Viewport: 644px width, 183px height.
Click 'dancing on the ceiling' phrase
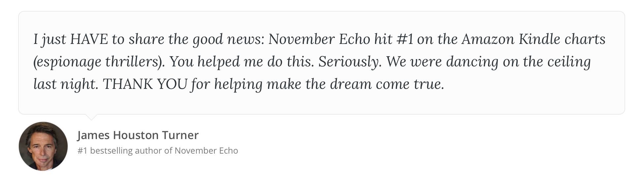coord(518,62)
